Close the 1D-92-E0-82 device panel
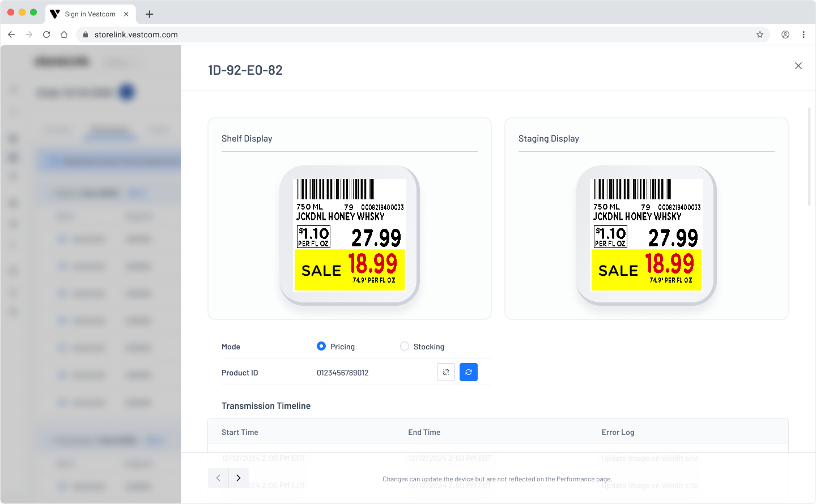 (798, 66)
